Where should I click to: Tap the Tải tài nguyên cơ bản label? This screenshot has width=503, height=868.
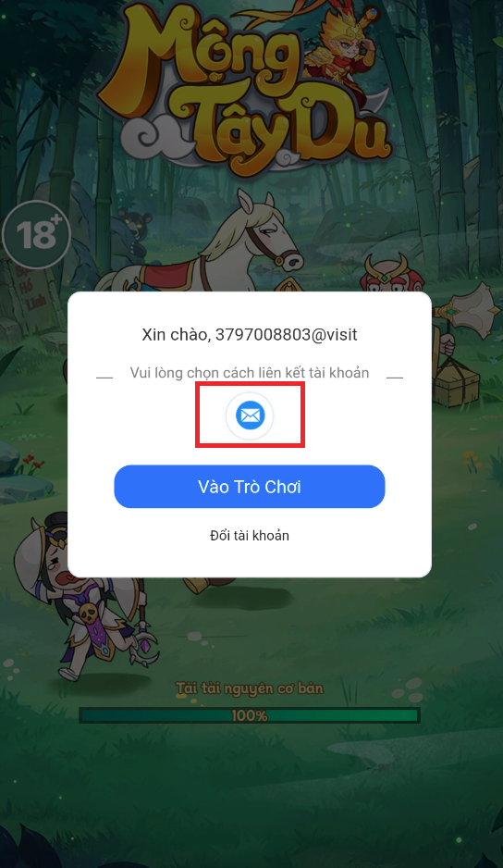[x=250, y=688]
